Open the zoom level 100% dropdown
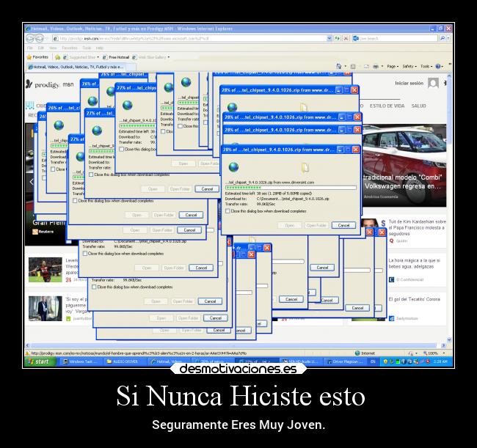This screenshot has height=448, width=477. click(444, 353)
